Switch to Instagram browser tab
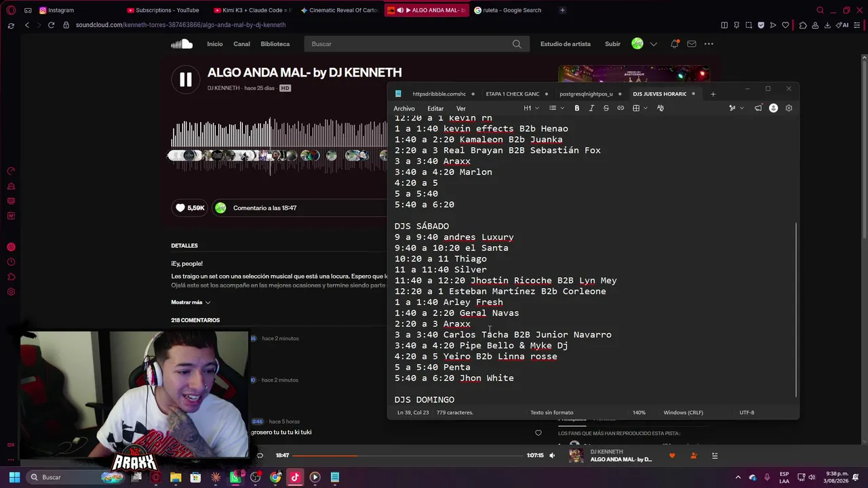This screenshot has width=868, height=488. click(61, 10)
